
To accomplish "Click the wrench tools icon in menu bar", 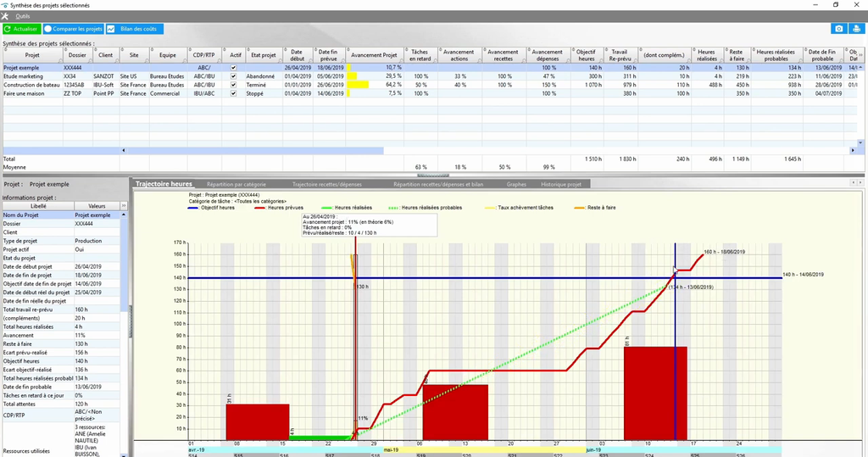I will coord(5,17).
